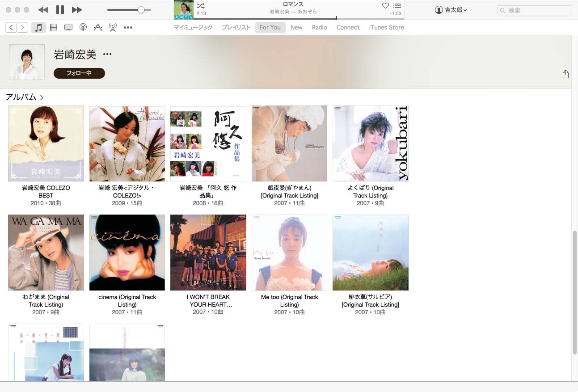Open the 阿久悠 作品集 album cover
The height and width of the screenshot is (392, 578).
[x=208, y=143]
